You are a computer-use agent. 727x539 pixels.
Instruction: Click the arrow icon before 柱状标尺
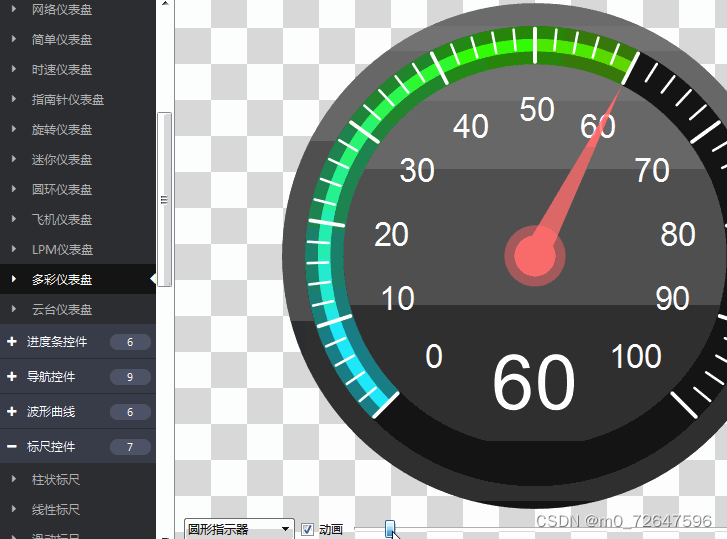point(14,479)
